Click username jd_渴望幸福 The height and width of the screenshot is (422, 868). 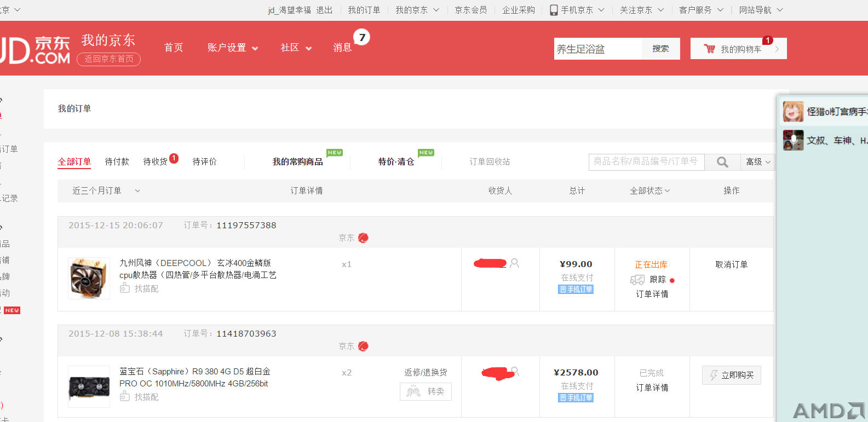click(x=290, y=10)
